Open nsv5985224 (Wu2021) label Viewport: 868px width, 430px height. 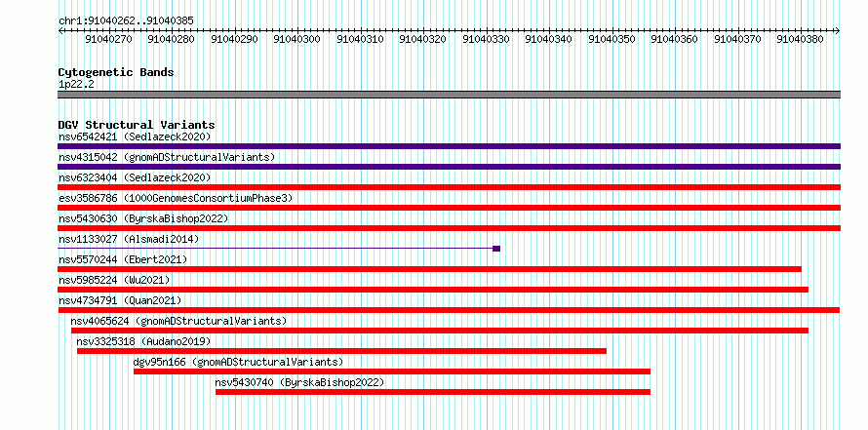(114, 280)
